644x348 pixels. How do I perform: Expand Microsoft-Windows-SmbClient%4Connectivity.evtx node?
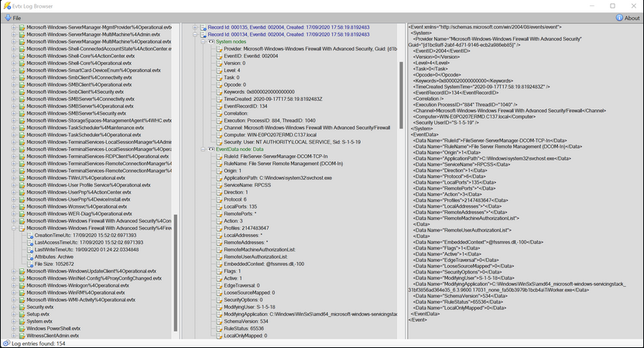point(14,78)
